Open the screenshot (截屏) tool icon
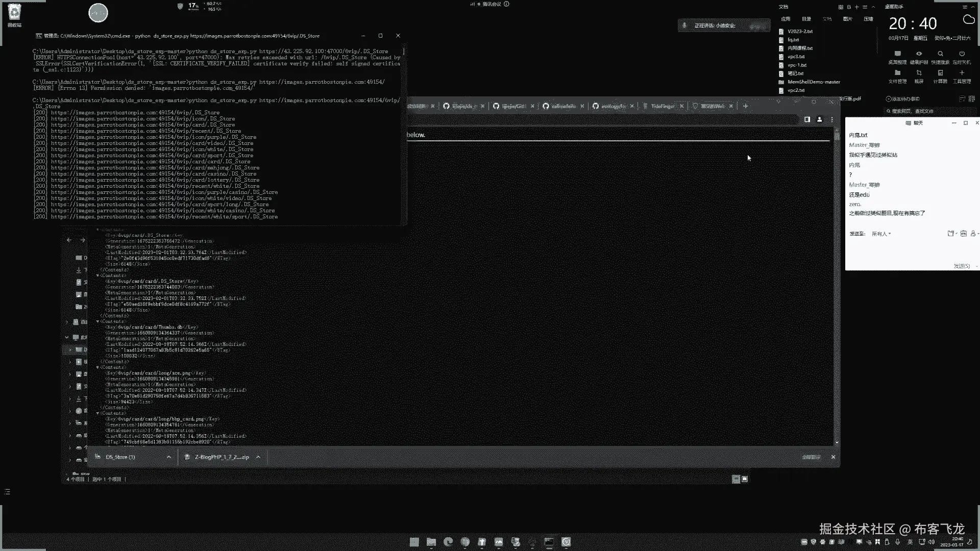Screen dimensions: 980x551 (x=919, y=73)
